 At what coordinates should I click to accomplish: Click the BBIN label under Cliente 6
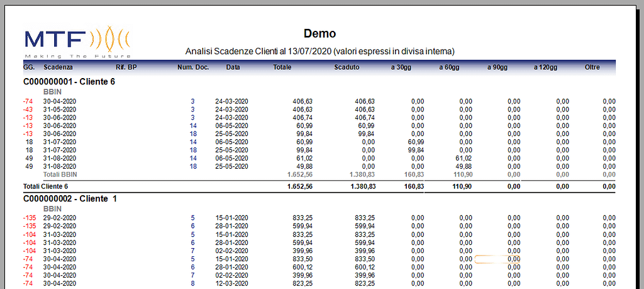(x=52, y=92)
